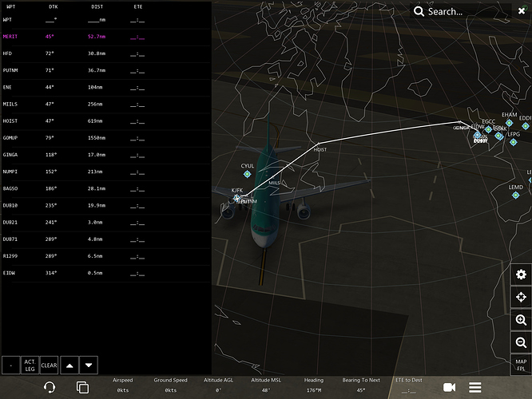Viewport: 532px width, 399px height.
Task: Select the GOMUP waypoint row
Action: pos(106,138)
